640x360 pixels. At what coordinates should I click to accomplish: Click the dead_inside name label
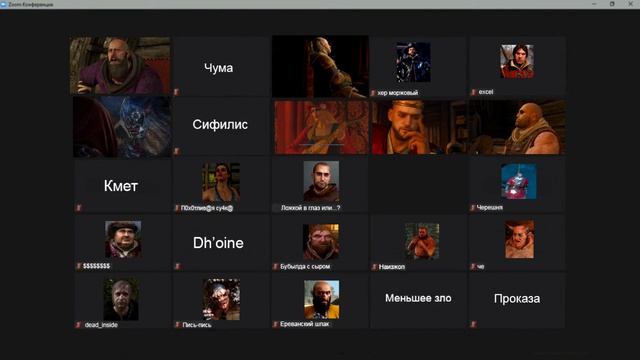pos(101,325)
